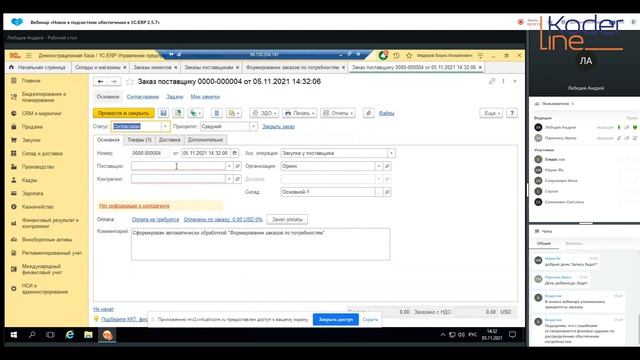Open the Согласование link in document header

point(143,97)
